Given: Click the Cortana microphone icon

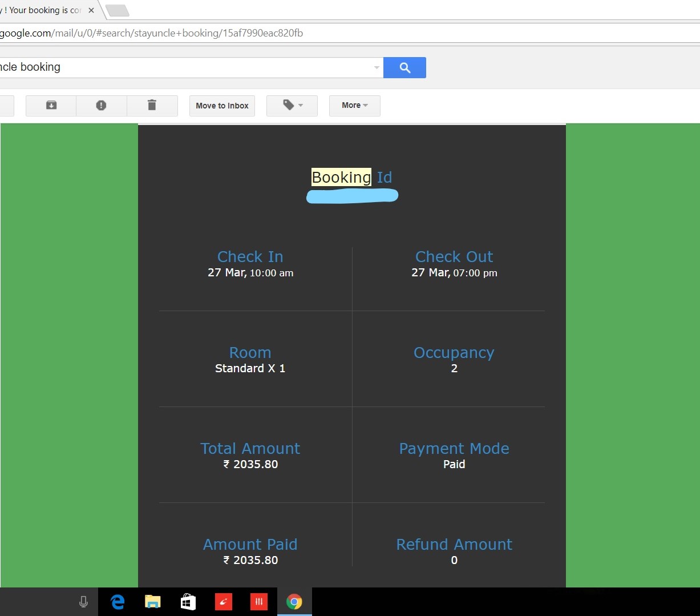Looking at the screenshot, I should tap(83, 602).
